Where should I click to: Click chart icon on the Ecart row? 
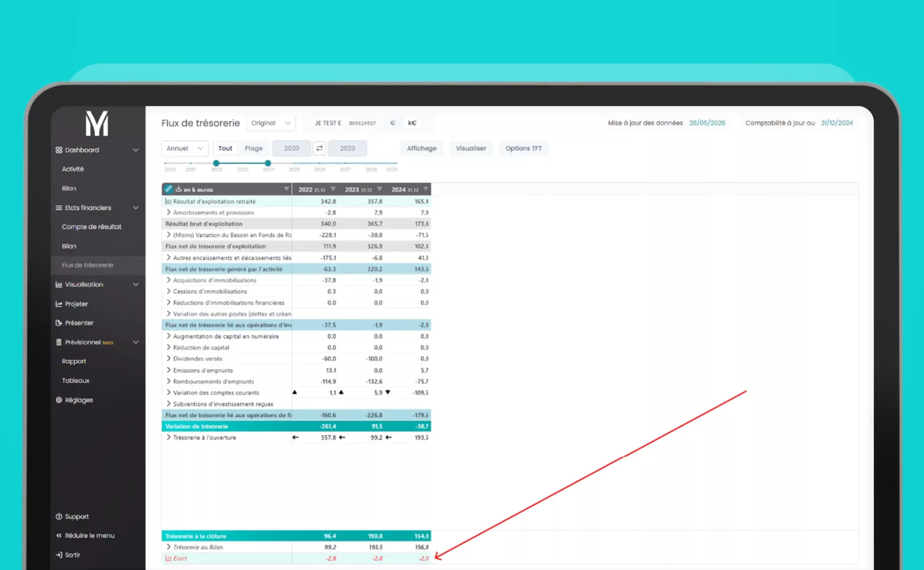pyautogui.click(x=169, y=558)
